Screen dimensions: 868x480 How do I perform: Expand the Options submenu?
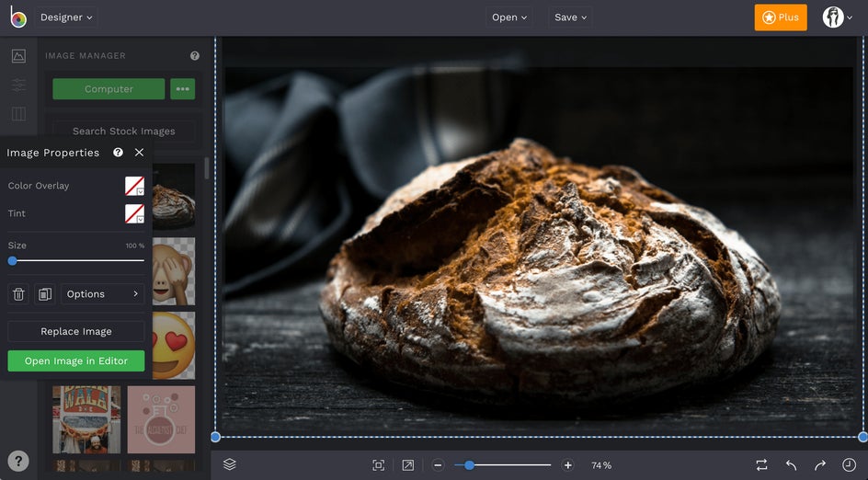[x=102, y=294]
